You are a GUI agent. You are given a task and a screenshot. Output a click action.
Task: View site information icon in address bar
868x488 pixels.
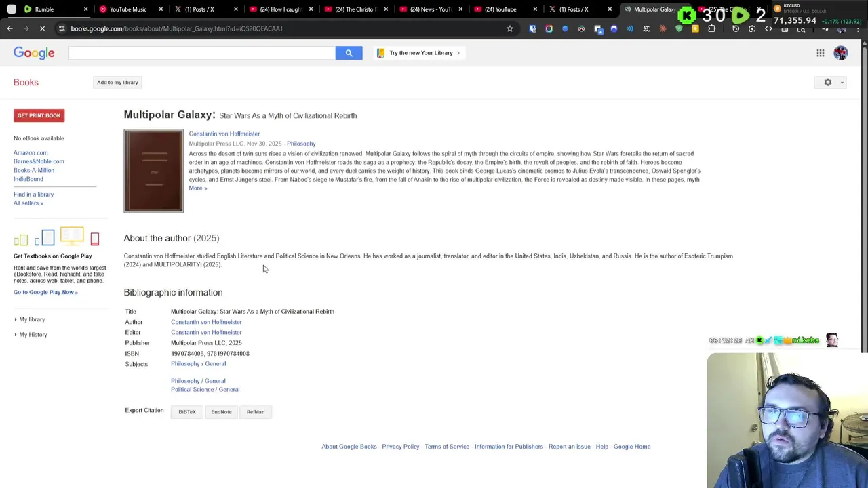click(62, 28)
